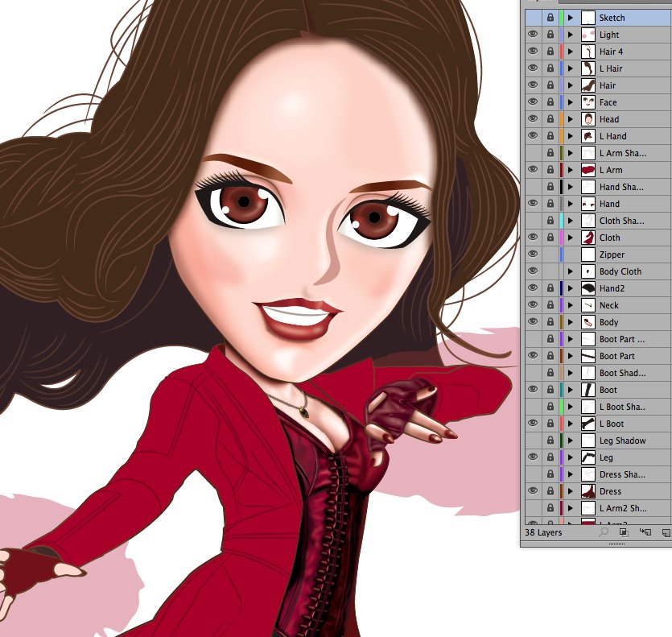Click the lock icon for L Hand
This screenshot has width=672, height=637.
pos(550,136)
